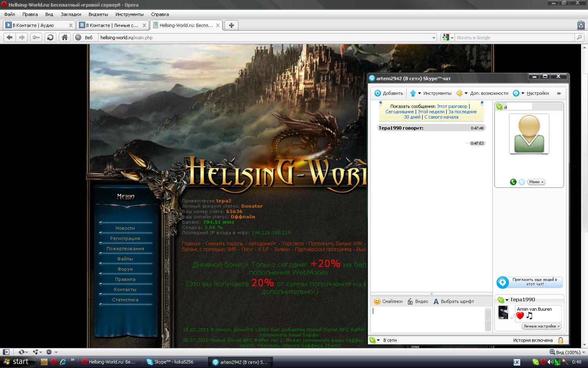The height and width of the screenshot is (368, 588).
Task: Click the Opera Link sync icon in status bar
Action: point(21,352)
